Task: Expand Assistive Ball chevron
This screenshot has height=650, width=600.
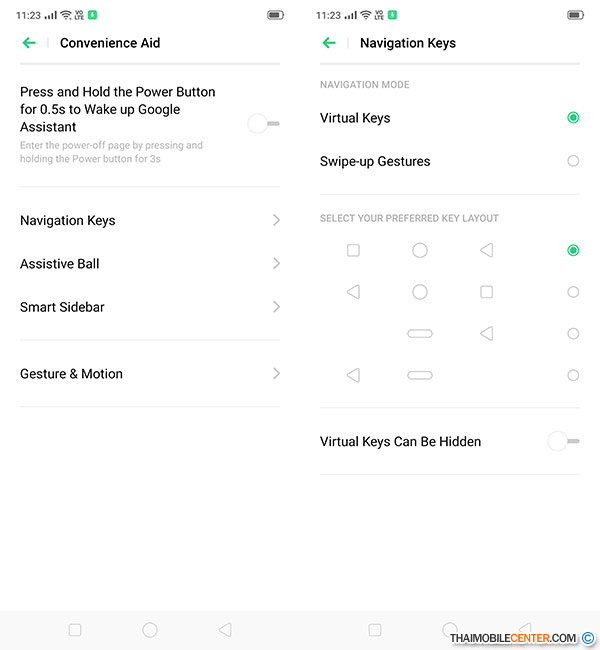Action: click(x=276, y=264)
